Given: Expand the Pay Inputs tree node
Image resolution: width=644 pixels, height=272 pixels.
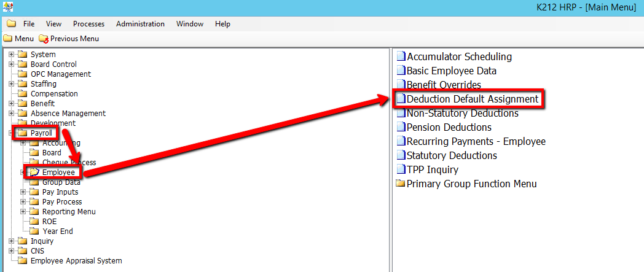Looking at the screenshot, I should [23, 192].
